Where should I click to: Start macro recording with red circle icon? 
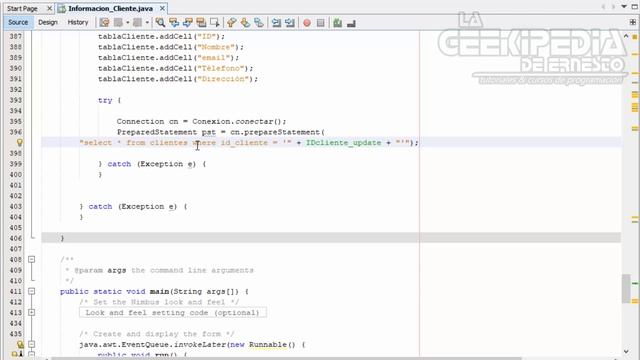[307, 23]
